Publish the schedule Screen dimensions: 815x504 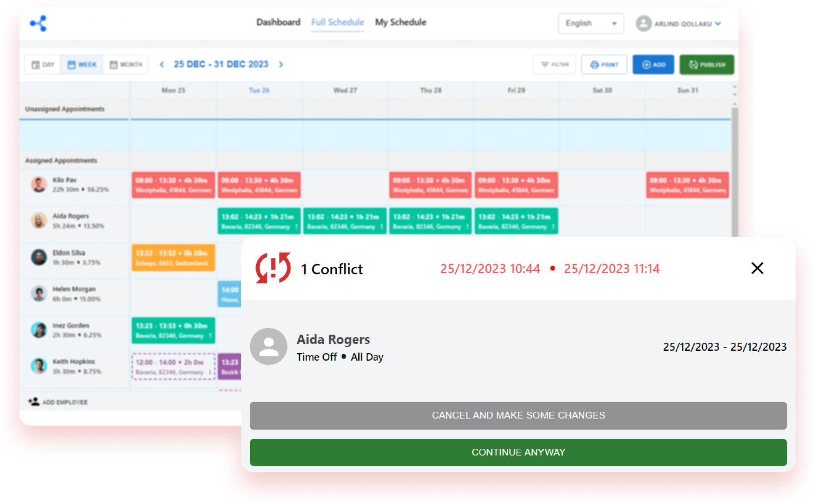pos(706,65)
